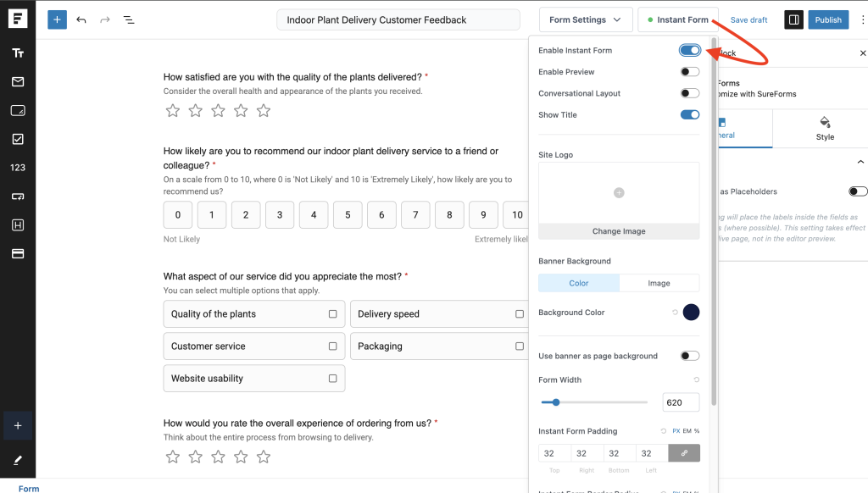868x493 pixels.
Task: Reset the Instant Form Padding
Action: click(x=663, y=431)
